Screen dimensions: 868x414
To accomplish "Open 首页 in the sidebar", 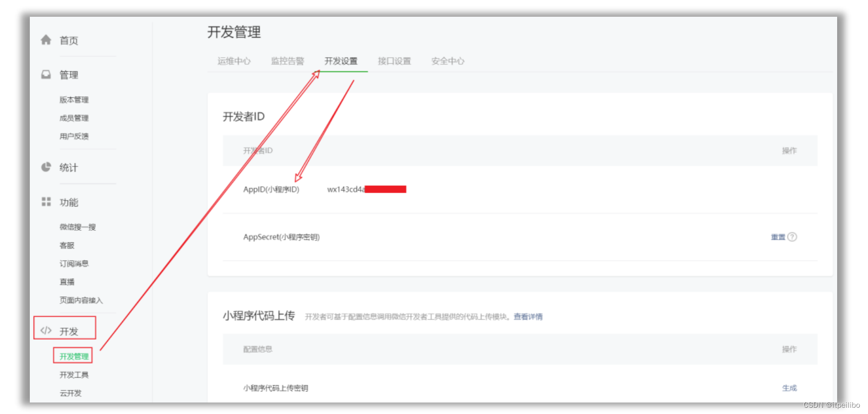I will pyautogui.click(x=69, y=40).
